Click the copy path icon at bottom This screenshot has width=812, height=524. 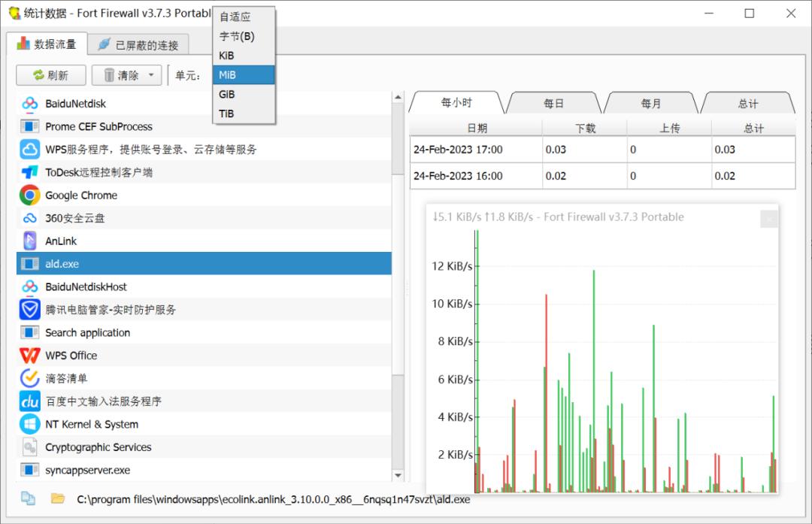click(x=27, y=498)
